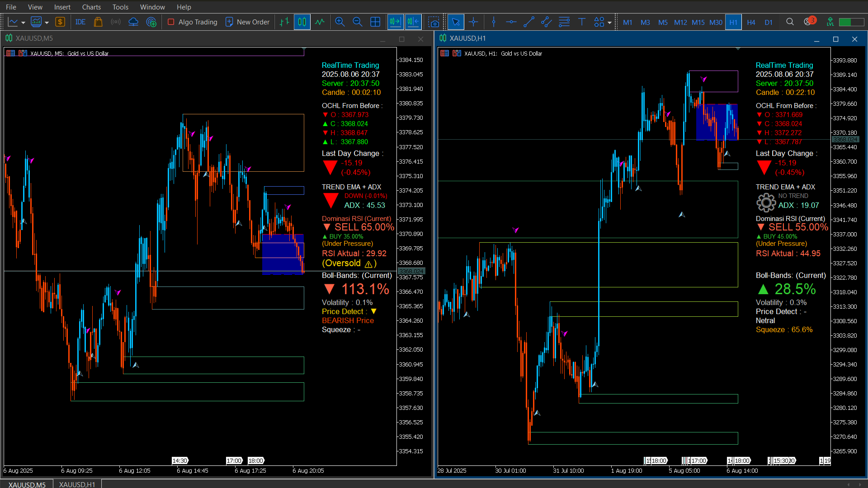Expand the shapes objects dropdown arrow
This screenshot has width=868, height=488.
tap(609, 22)
